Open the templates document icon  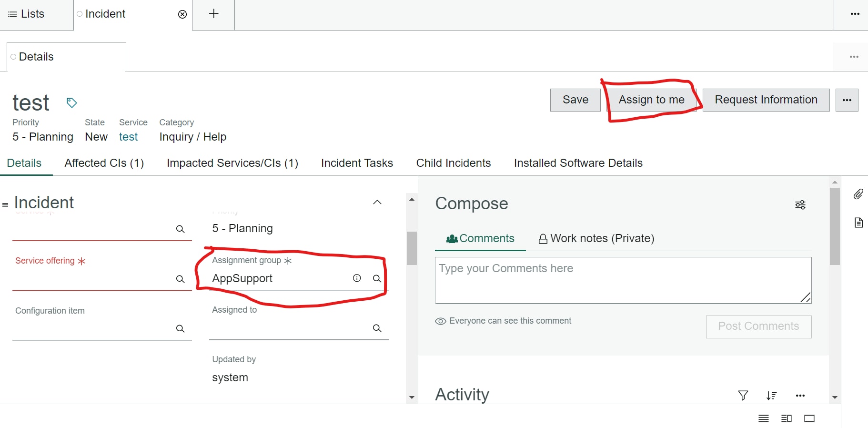click(x=858, y=223)
